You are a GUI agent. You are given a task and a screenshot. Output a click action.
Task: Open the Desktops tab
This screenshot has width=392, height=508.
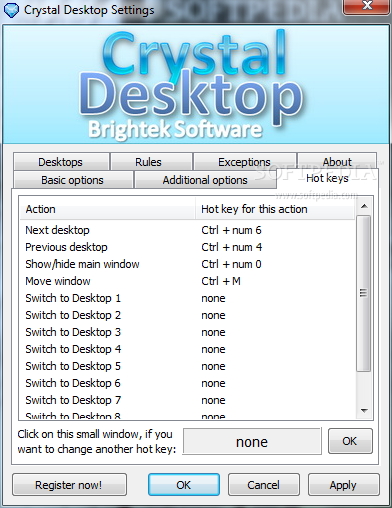tap(61, 162)
